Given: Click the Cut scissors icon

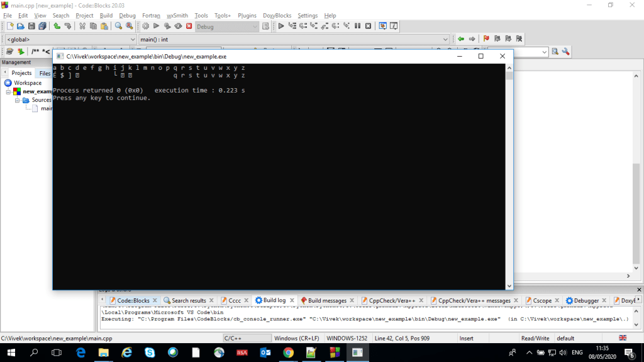Looking at the screenshot, I should tap(82, 26).
